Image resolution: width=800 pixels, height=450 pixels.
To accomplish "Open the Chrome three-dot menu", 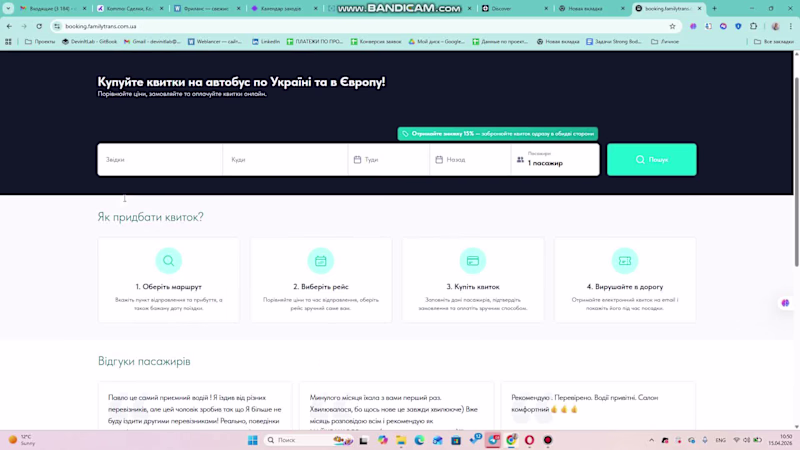I will (x=791, y=26).
